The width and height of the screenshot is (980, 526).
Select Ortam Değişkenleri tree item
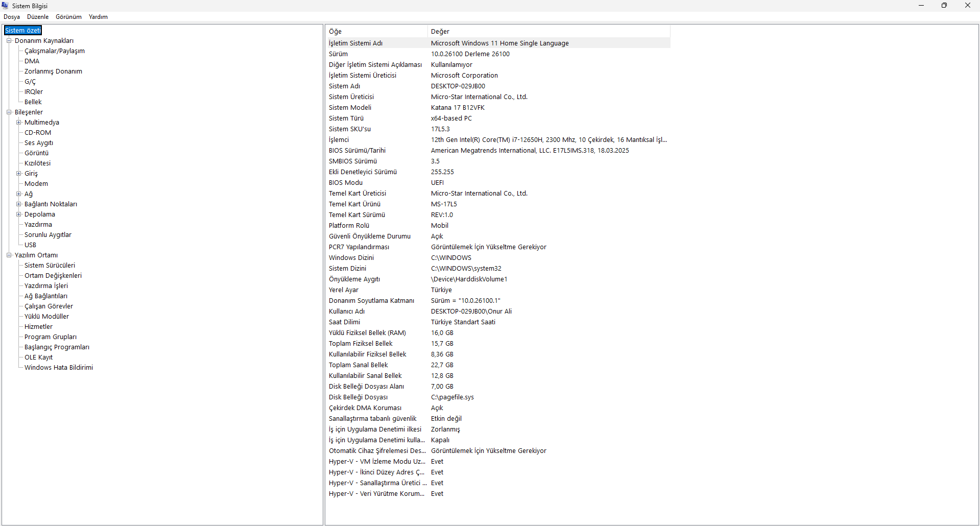pyautogui.click(x=53, y=275)
